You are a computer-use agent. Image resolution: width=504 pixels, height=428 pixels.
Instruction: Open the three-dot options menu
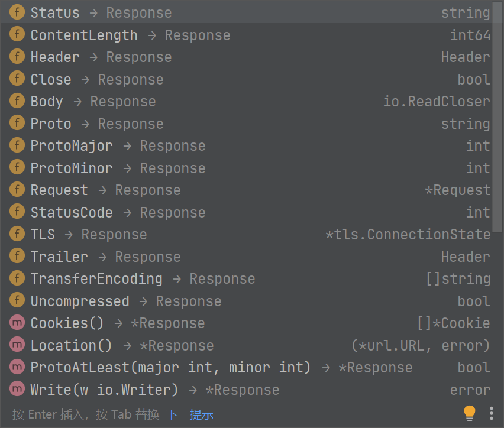[x=492, y=413]
